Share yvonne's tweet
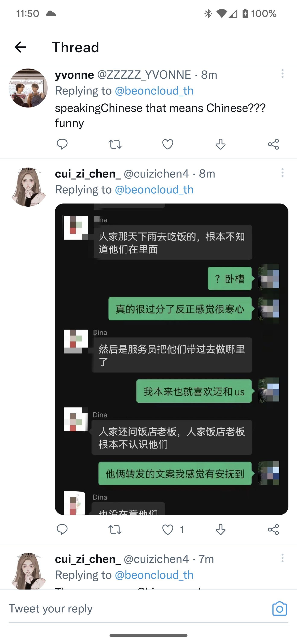This screenshot has height=644, width=297. point(273,144)
